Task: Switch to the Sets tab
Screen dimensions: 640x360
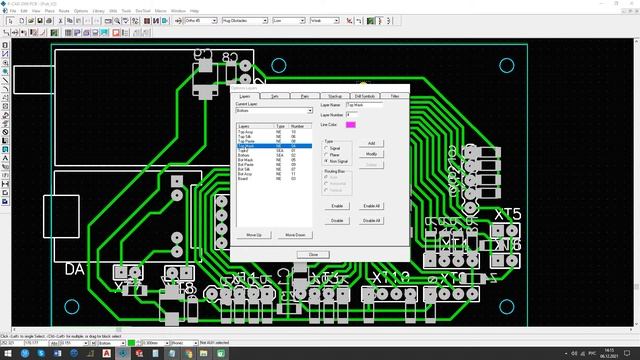Action: [x=275, y=96]
